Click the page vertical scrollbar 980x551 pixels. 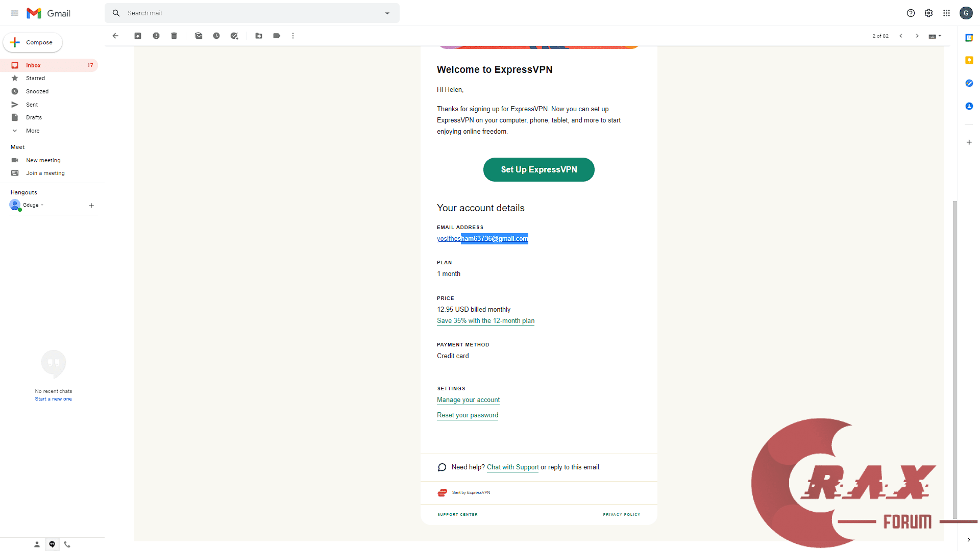[954, 357]
